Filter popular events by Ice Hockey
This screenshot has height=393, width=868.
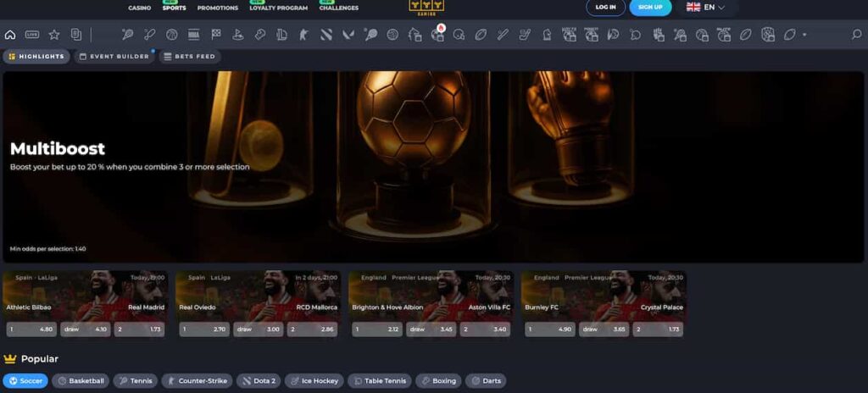click(x=314, y=381)
